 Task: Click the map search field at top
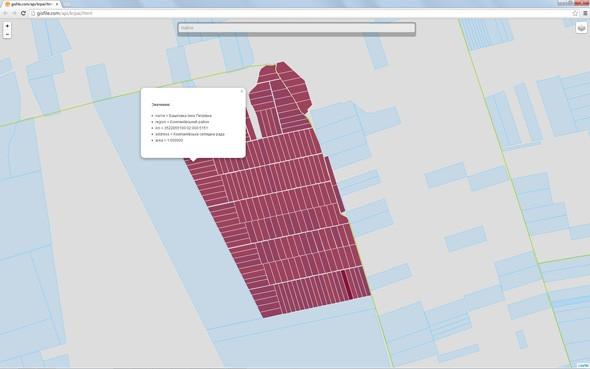coord(297,28)
